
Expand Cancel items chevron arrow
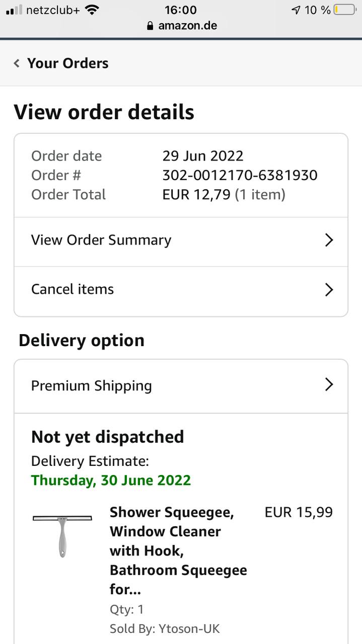click(329, 289)
